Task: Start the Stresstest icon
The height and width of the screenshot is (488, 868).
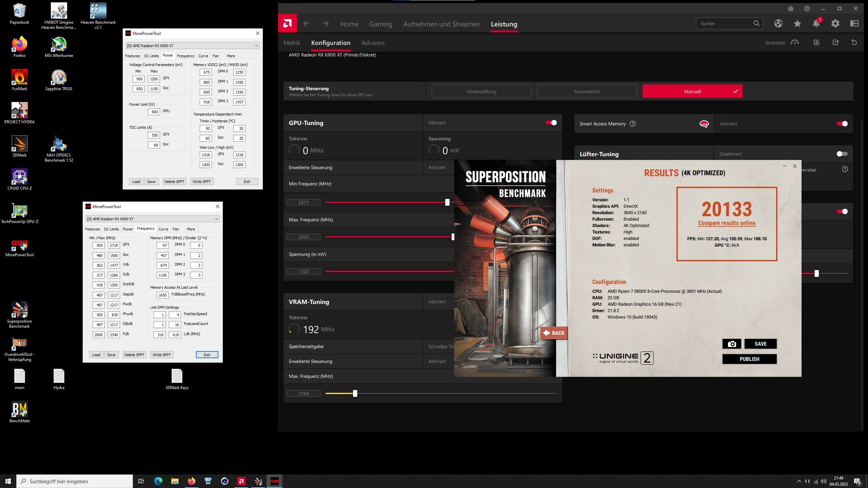Action: 795,42
